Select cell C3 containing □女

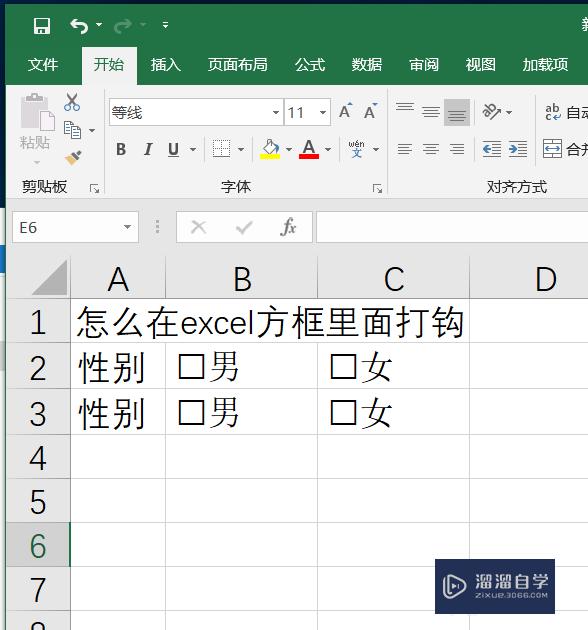[x=393, y=412]
